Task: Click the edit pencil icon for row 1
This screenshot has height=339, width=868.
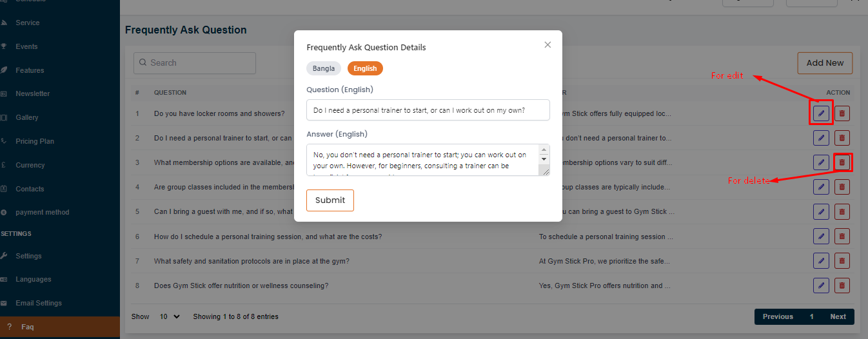Action: pos(821,113)
